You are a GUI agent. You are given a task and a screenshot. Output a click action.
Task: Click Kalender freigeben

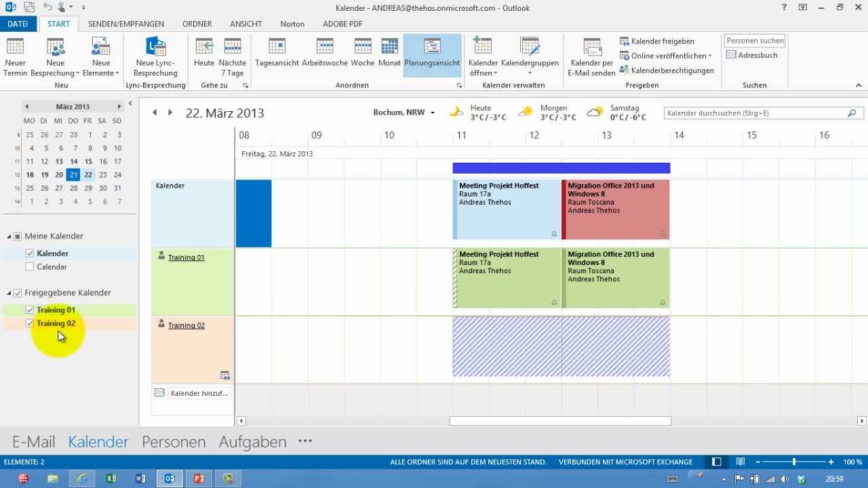click(656, 41)
